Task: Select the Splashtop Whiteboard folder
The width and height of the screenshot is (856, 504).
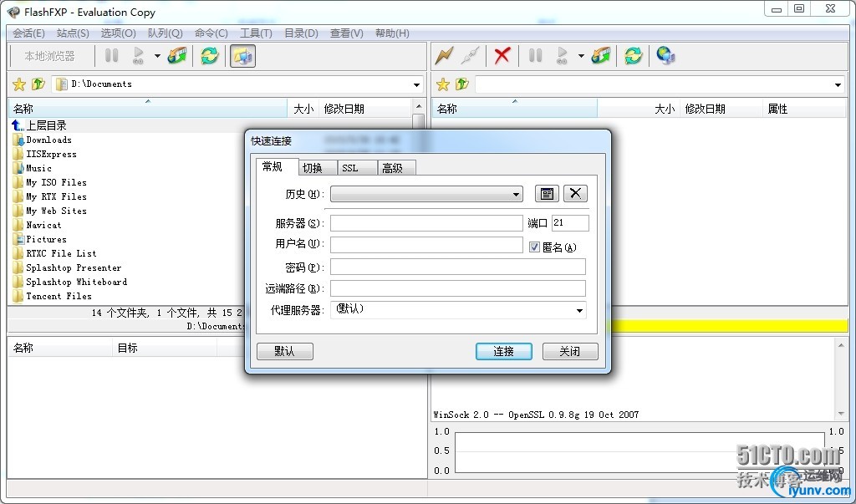Action: (76, 282)
